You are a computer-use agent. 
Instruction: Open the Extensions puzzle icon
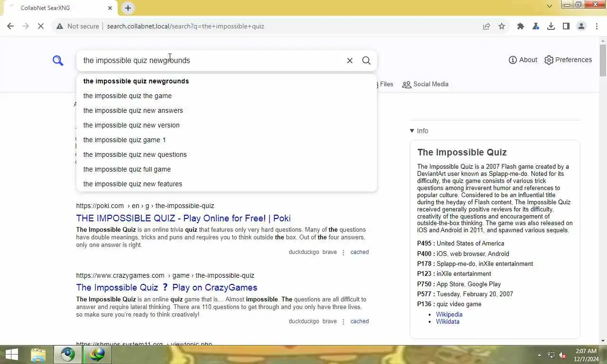point(521,26)
